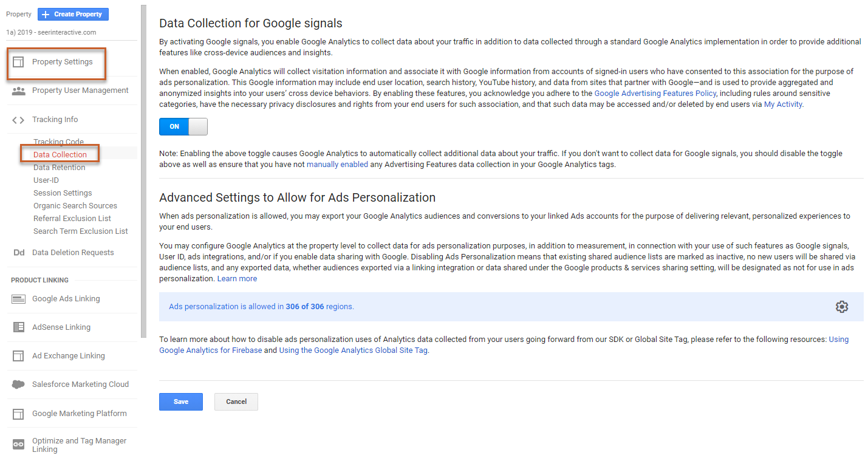Follow the Learn more link
The image size is (868, 458).
(237, 279)
